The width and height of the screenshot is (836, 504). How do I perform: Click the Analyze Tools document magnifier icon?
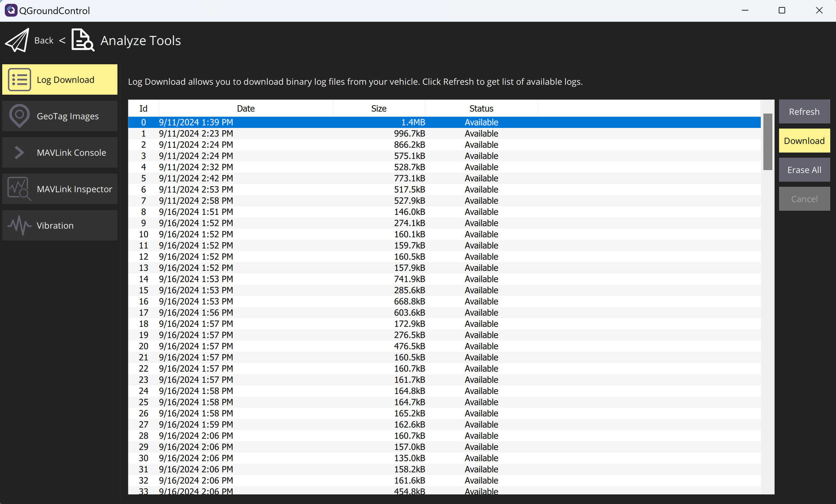click(x=83, y=40)
